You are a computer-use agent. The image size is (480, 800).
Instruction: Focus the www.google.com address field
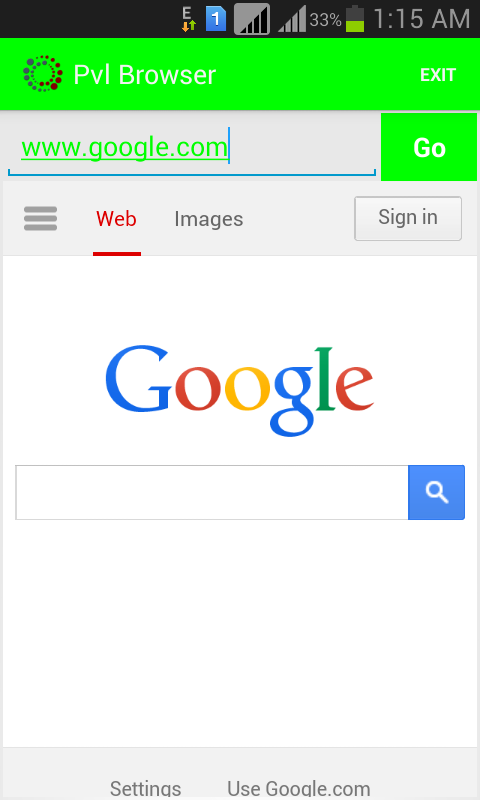192,147
